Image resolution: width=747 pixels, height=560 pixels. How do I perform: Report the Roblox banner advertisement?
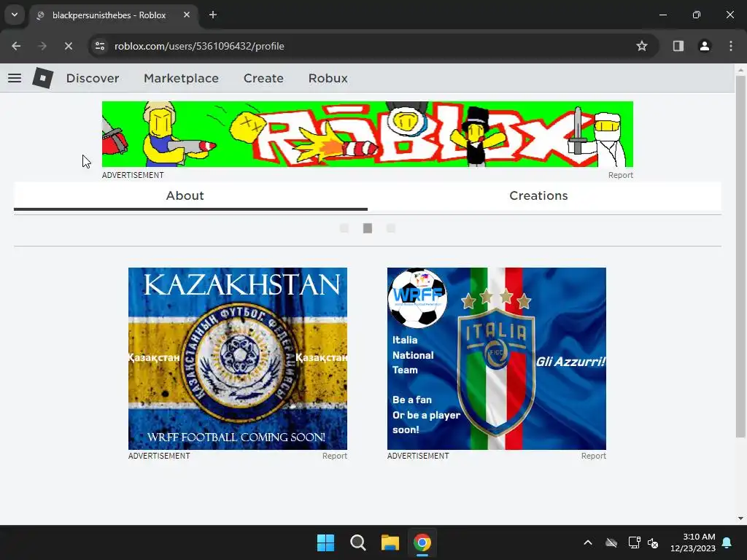(620, 175)
